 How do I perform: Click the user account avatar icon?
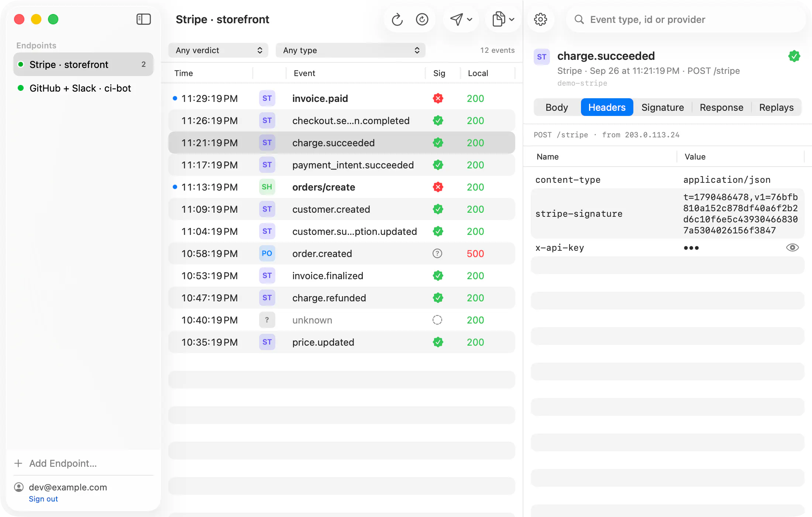(x=19, y=487)
